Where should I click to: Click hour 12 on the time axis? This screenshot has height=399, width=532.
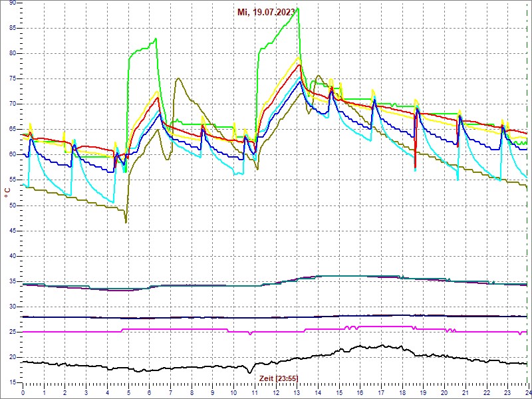276,392
